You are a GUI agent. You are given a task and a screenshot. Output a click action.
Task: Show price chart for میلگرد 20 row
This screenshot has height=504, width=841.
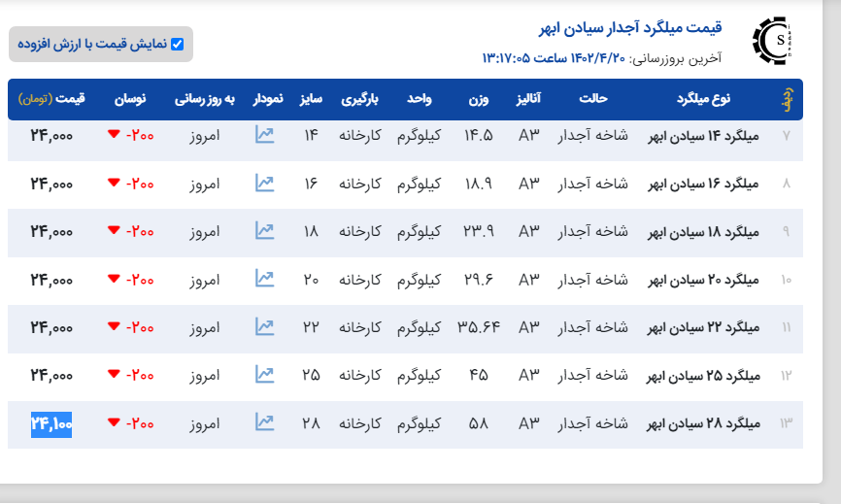(264, 279)
